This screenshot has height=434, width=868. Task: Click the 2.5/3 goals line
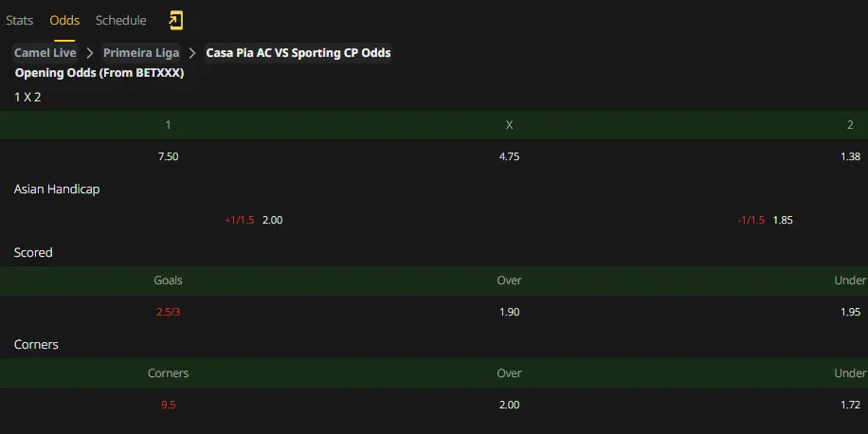pyautogui.click(x=169, y=312)
